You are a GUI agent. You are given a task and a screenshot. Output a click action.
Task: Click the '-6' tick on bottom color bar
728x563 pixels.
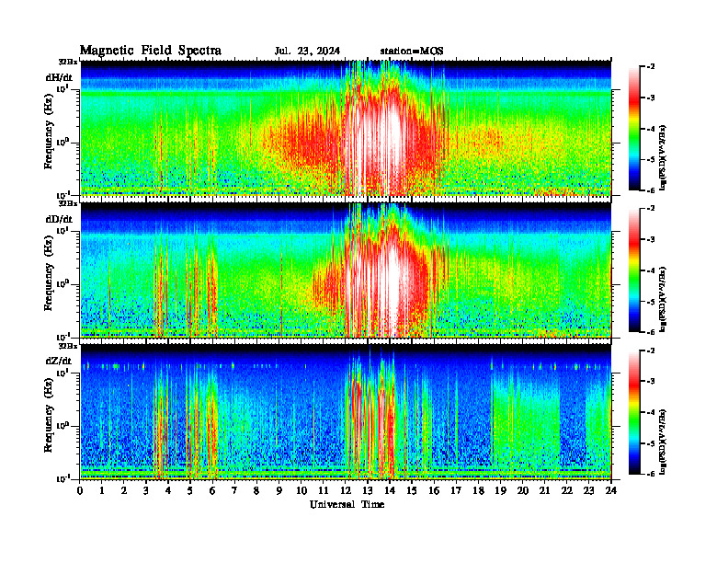pyautogui.click(x=651, y=474)
